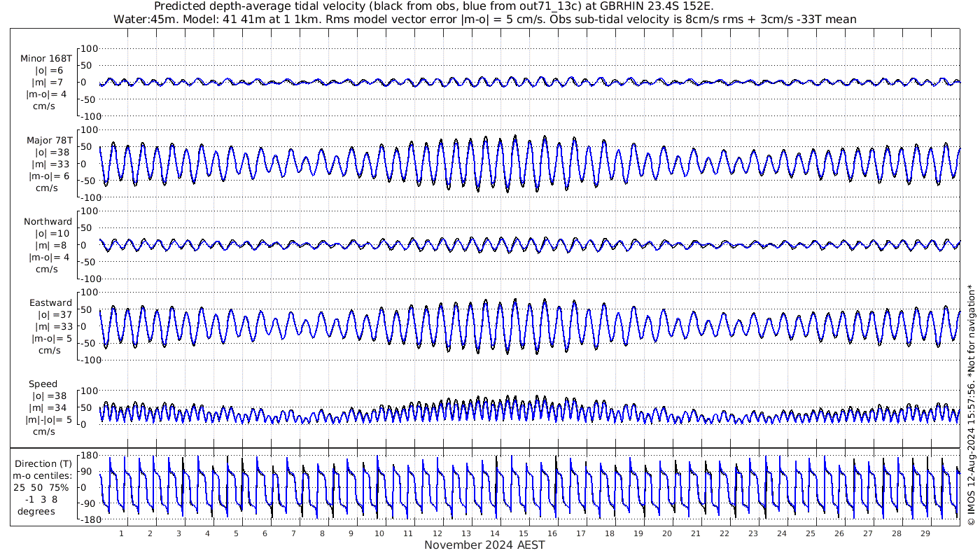Click the day '5' x-axis tick label
Screen dimensions: 980x560
236,533
